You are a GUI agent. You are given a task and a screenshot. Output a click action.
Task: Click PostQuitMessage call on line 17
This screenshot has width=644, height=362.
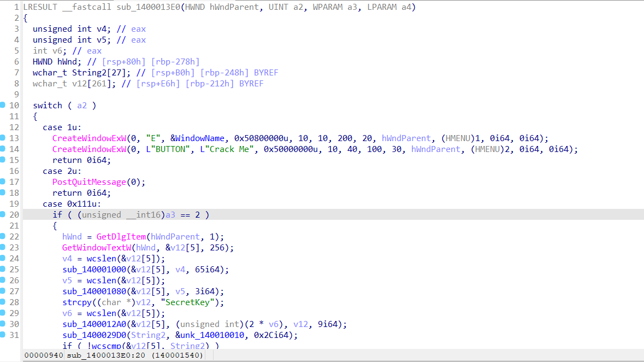point(89,182)
